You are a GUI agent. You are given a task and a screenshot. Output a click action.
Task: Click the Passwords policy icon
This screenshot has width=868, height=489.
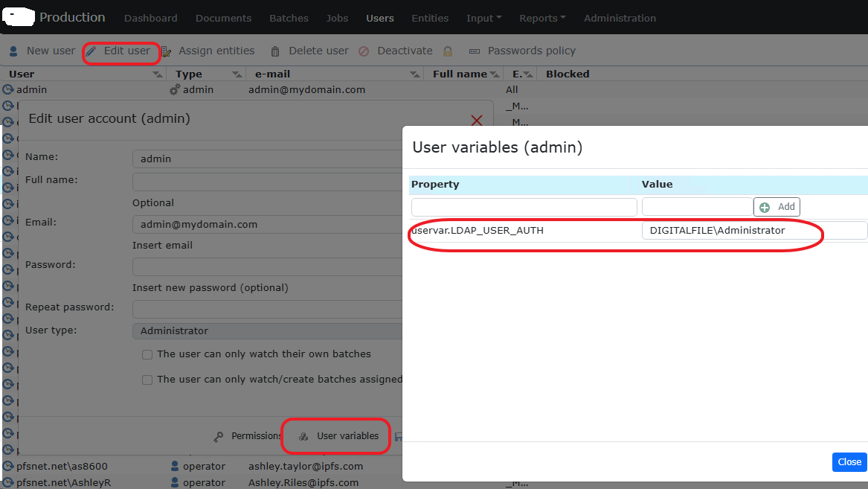pos(475,51)
